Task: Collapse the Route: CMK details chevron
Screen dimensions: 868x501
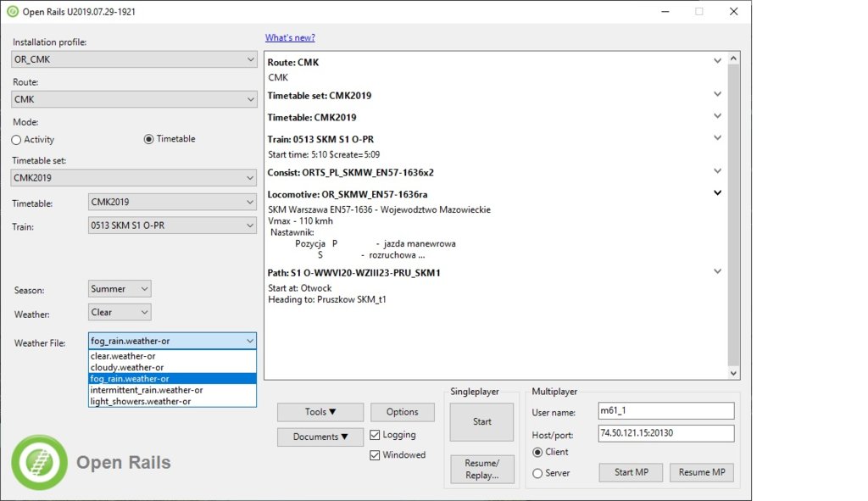Action: (717, 61)
